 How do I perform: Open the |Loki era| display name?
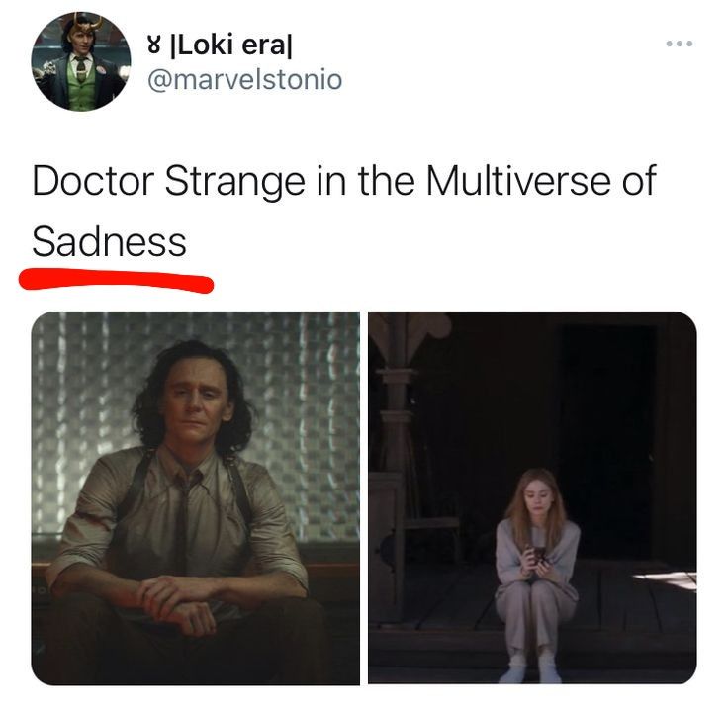231,45
